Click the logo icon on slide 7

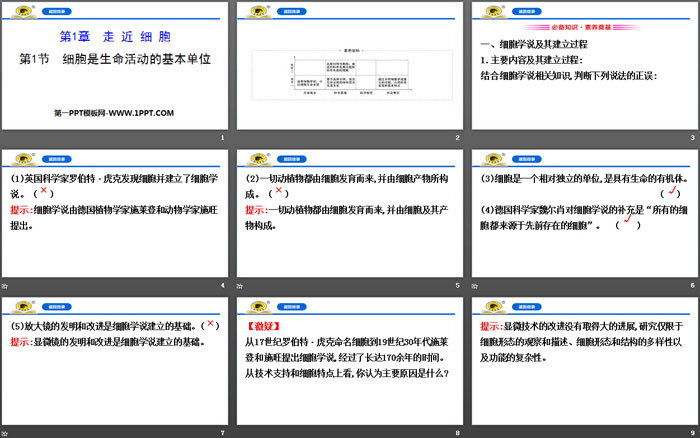click(24, 307)
